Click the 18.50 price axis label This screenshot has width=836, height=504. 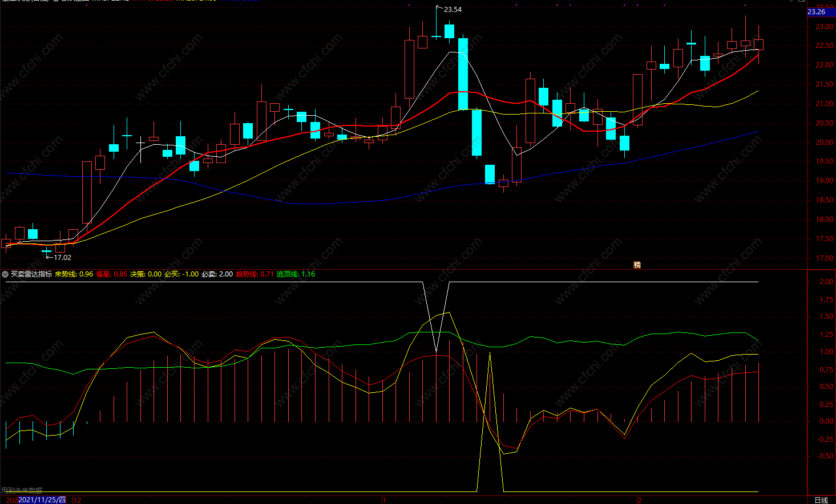(x=824, y=200)
